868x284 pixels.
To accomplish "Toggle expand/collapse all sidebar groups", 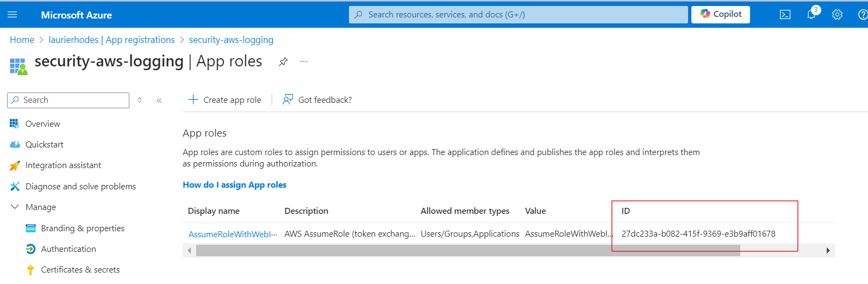I will point(140,100).
